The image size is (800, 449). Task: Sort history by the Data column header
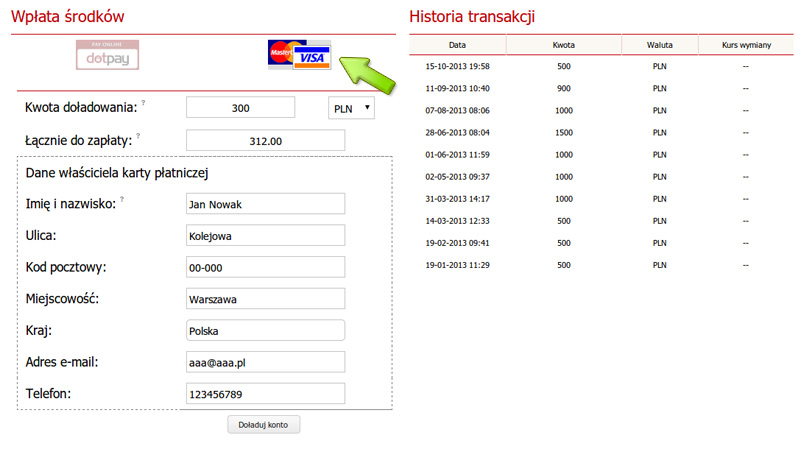pos(457,45)
